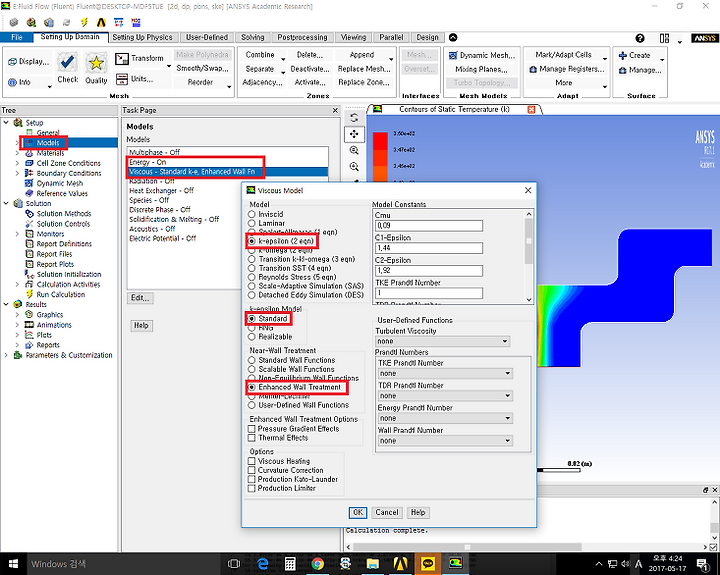This screenshot has height=575, width=720.
Task: Enable Viscous Heating checkbox
Action: 252,461
